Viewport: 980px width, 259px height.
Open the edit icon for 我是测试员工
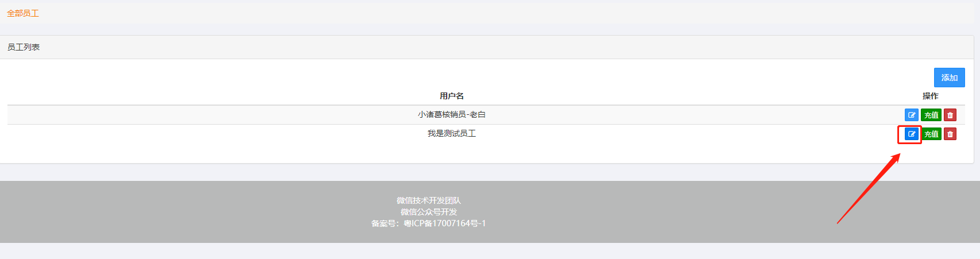pos(912,134)
